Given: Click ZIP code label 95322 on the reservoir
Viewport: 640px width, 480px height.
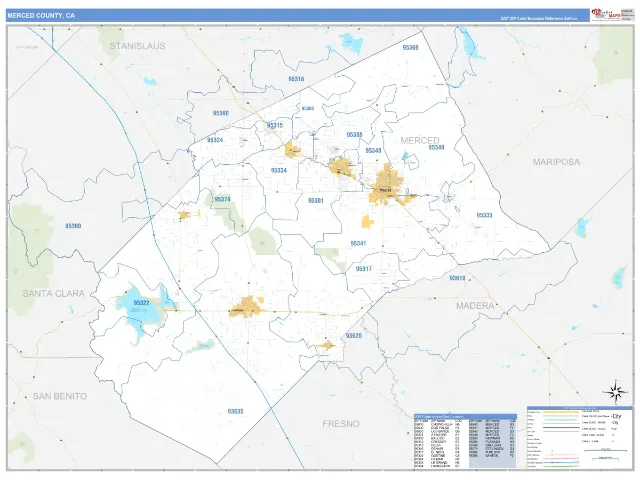Looking at the screenshot, I should [x=141, y=302].
